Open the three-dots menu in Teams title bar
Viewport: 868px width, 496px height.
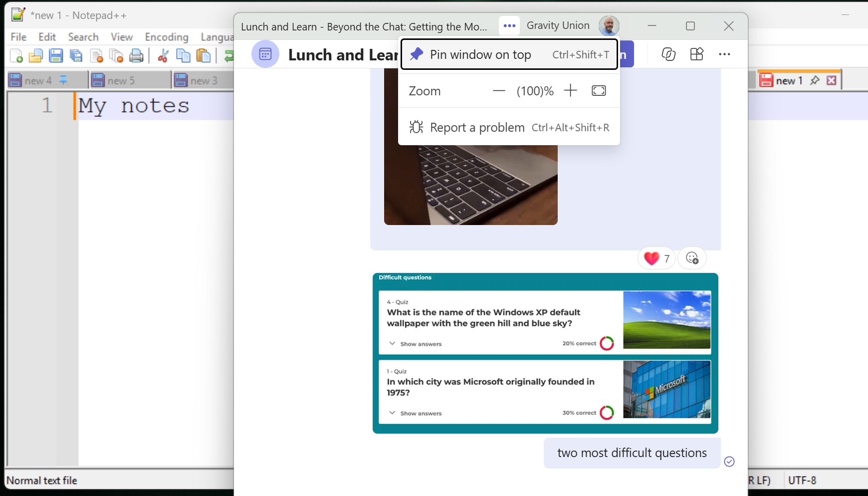(x=509, y=26)
